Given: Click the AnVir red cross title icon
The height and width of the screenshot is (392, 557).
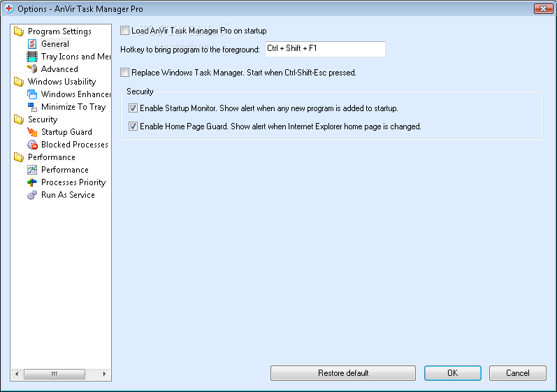Looking at the screenshot, I should click(x=9, y=8).
